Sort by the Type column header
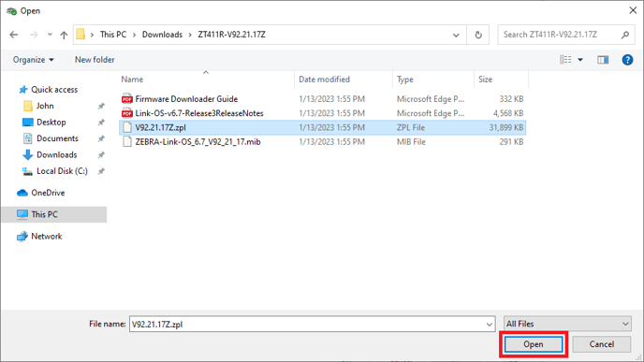Screen dimensions: 644x362 405,80
